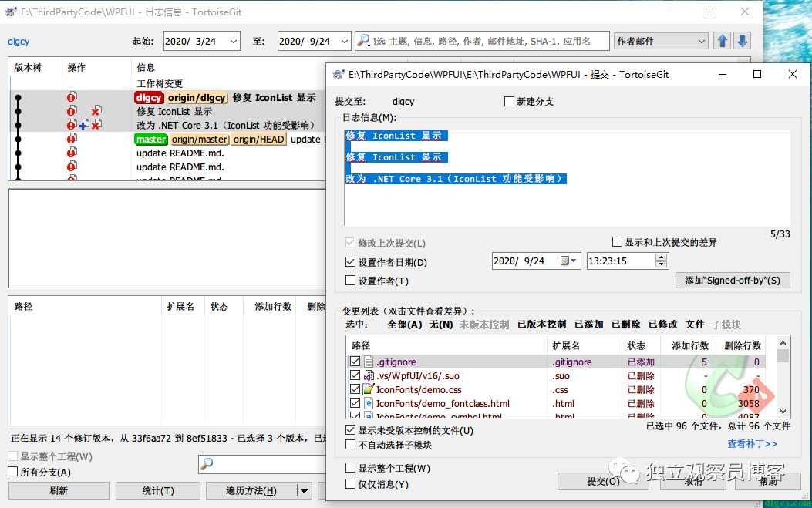
Task: Toggle 显示未受版本控制的文件(U) checkbox
Action: point(351,430)
